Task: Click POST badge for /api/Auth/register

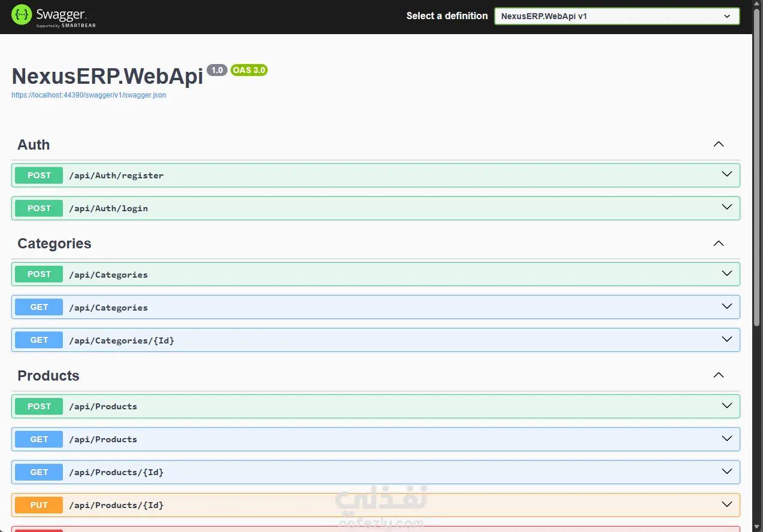Action: [39, 175]
